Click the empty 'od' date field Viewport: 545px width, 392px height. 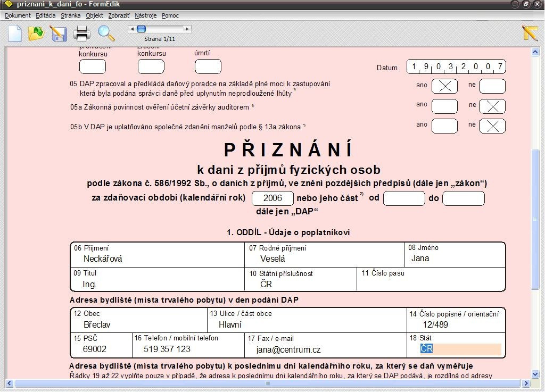(x=404, y=198)
